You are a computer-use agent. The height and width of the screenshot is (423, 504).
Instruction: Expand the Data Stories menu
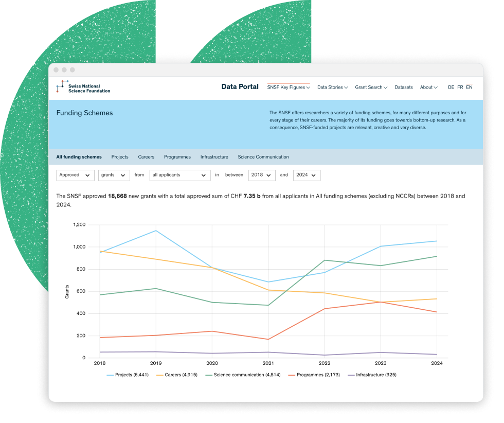(x=332, y=87)
